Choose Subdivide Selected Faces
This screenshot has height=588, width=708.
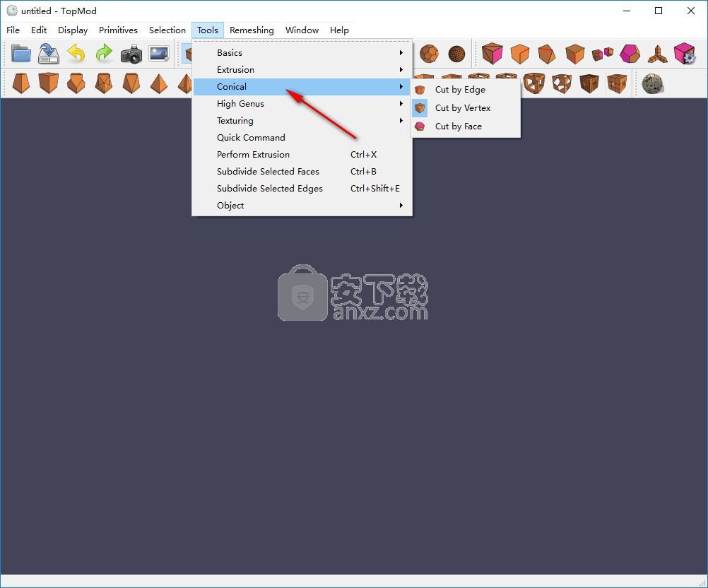coord(302,171)
